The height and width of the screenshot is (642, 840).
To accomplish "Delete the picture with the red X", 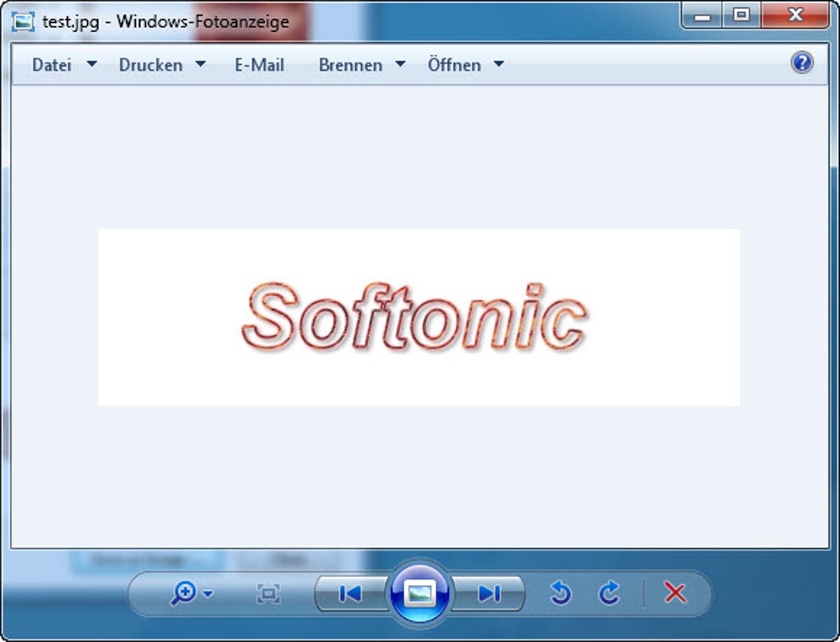I will pyautogui.click(x=675, y=593).
